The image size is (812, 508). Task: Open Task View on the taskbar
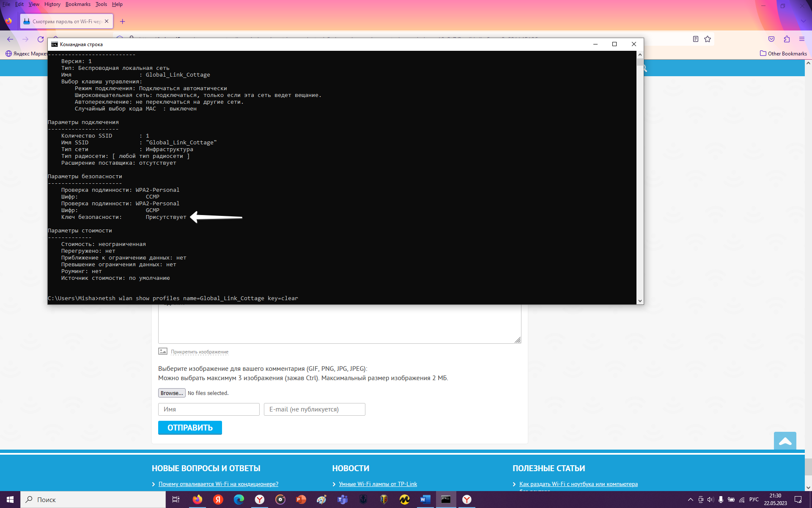click(176, 500)
